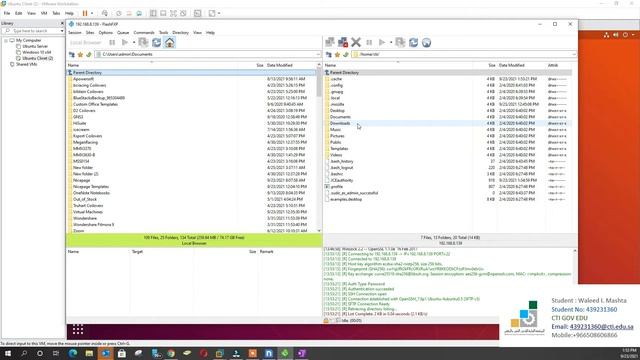
Task: Click Local Browser label button
Action: [85, 42]
